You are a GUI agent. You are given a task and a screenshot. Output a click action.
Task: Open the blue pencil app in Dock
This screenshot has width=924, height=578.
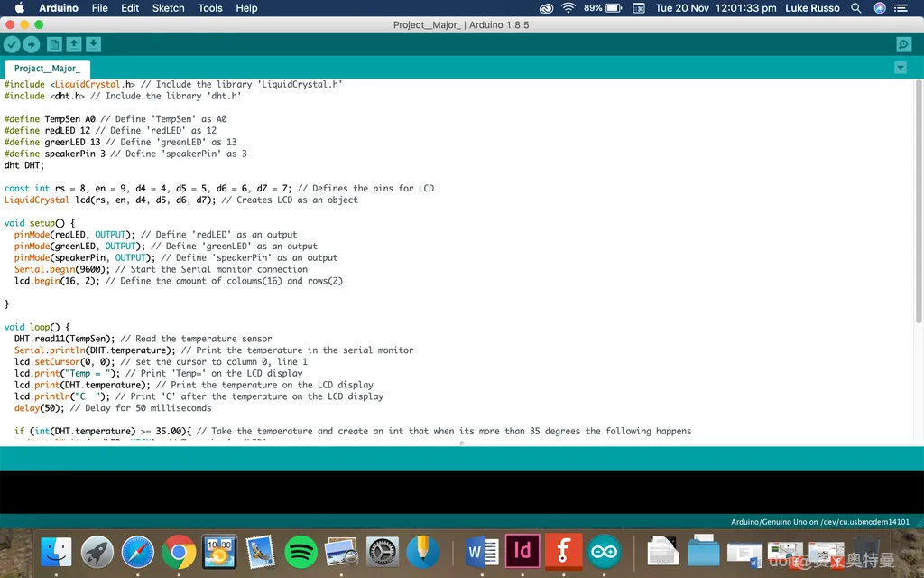coord(422,552)
